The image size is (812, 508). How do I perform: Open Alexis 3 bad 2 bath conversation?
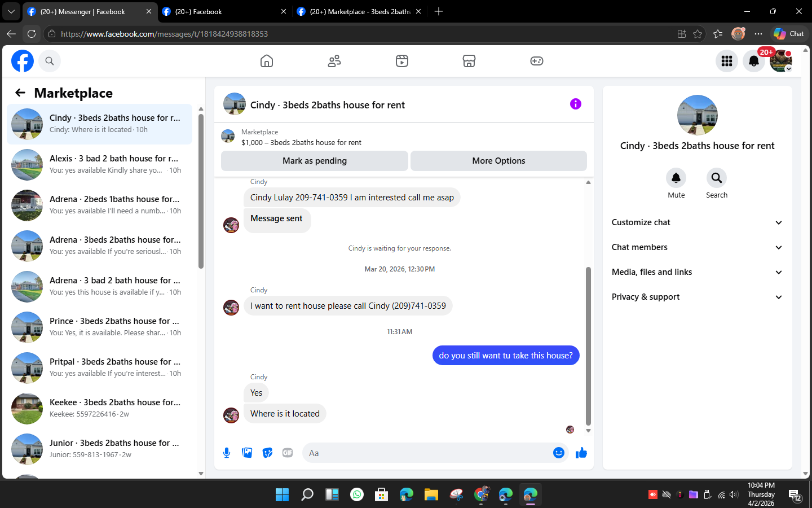[x=99, y=165]
